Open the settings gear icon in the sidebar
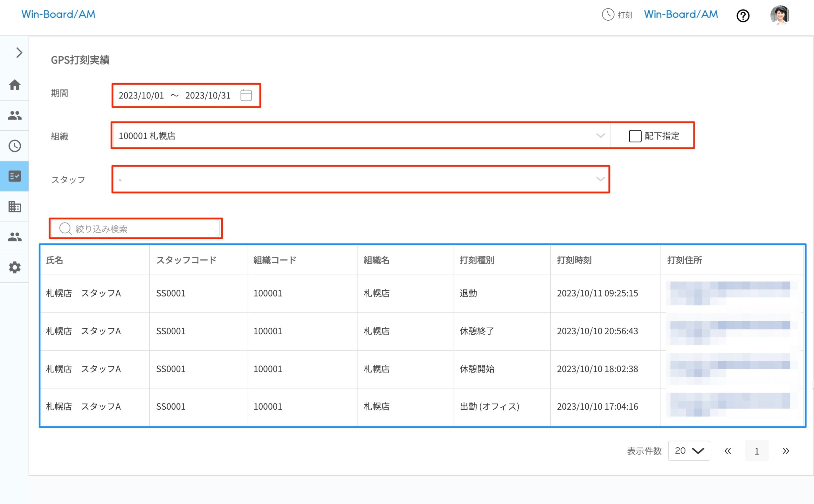 (14, 267)
